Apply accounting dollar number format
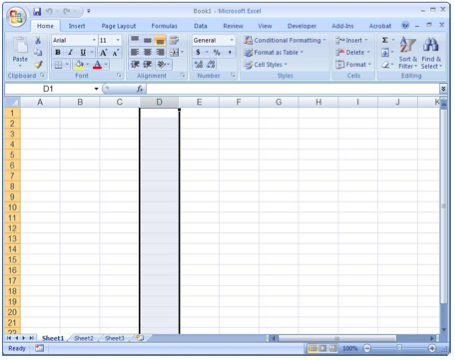 [198, 52]
